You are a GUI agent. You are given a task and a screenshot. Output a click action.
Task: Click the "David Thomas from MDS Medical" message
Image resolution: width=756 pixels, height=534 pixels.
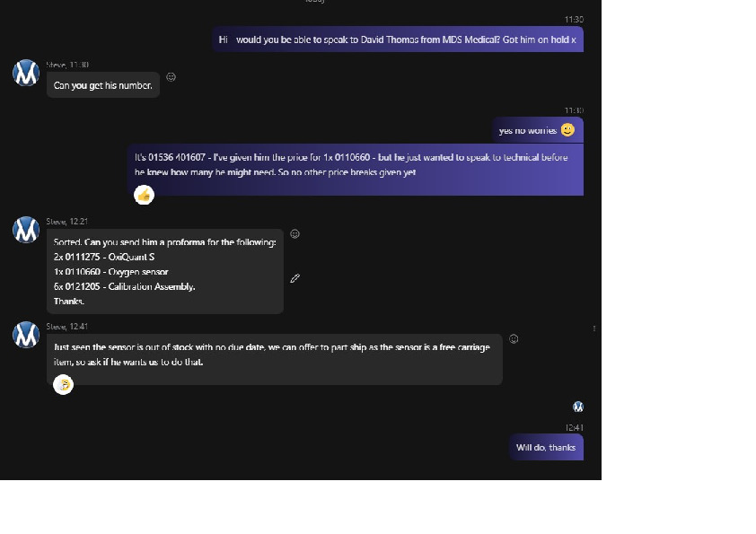pyautogui.click(x=398, y=39)
